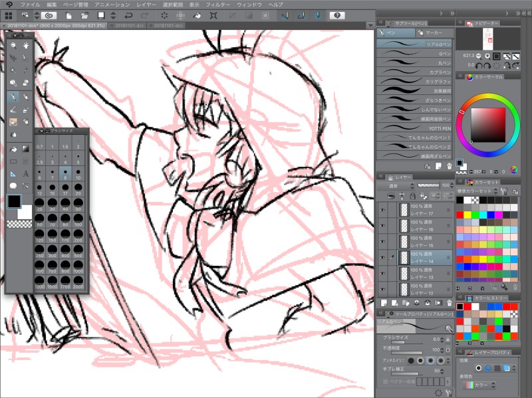The width and height of the screenshot is (532, 398).
Task: Hide layer レイヤー 12 with eye icon
Action: (x=383, y=290)
